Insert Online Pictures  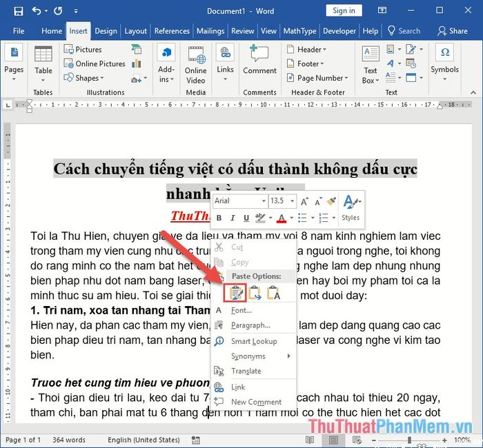pos(95,63)
